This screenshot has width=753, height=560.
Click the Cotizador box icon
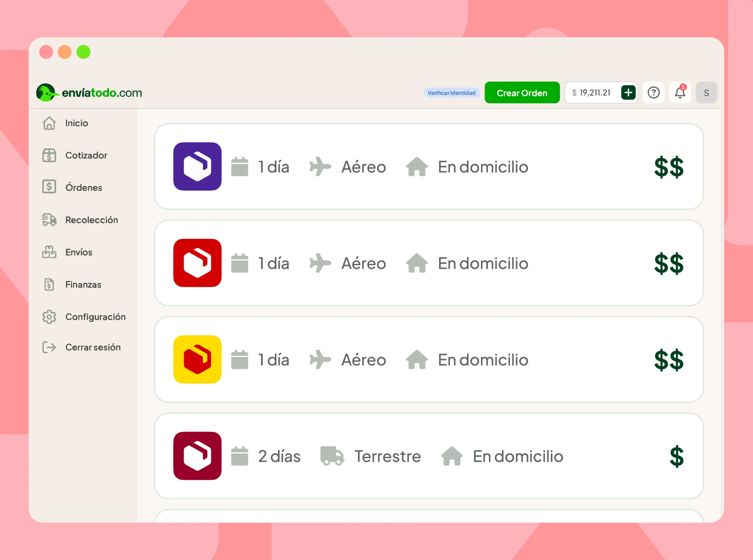[x=49, y=155]
